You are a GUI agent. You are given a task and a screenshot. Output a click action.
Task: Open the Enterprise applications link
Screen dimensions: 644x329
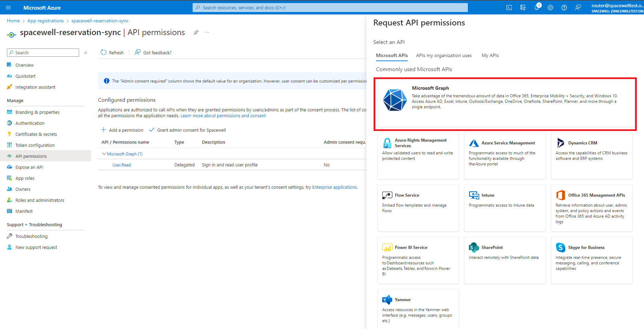pos(334,187)
